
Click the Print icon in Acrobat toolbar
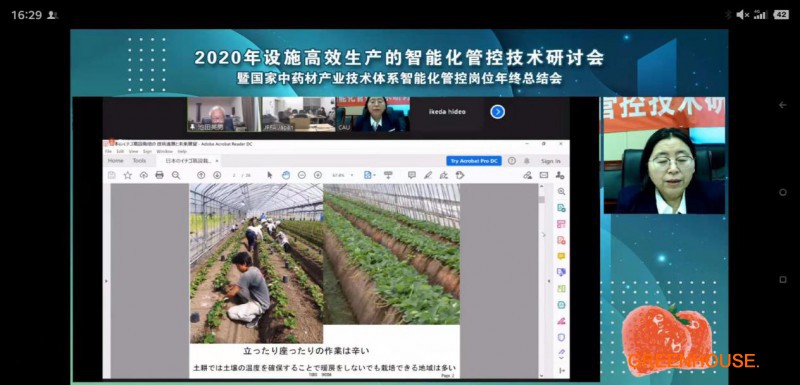click(x=160, y=175)
